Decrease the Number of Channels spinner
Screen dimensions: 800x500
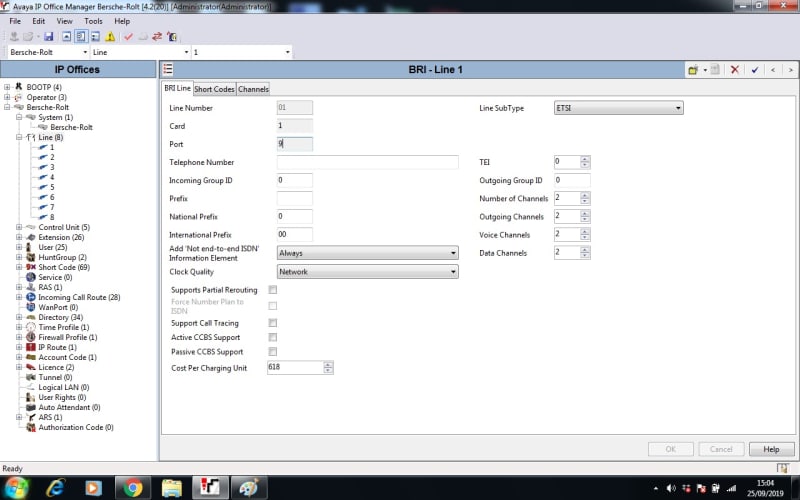pyautogui.click(x=585, y=202)
